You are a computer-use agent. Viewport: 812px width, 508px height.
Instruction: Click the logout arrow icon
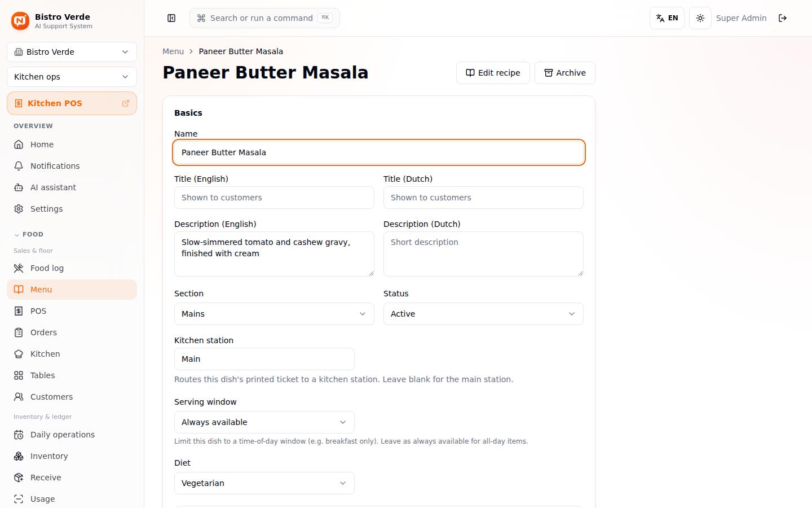tap(783, 18)
